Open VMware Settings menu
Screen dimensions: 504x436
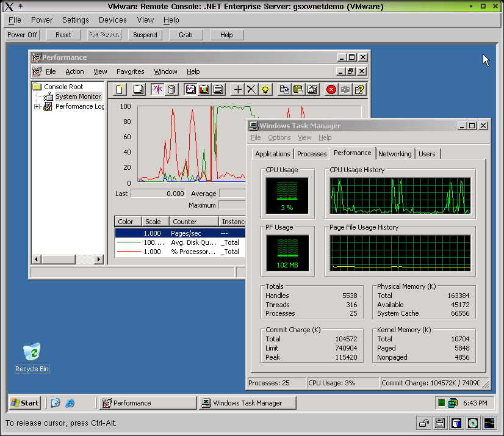coord(76,20)
